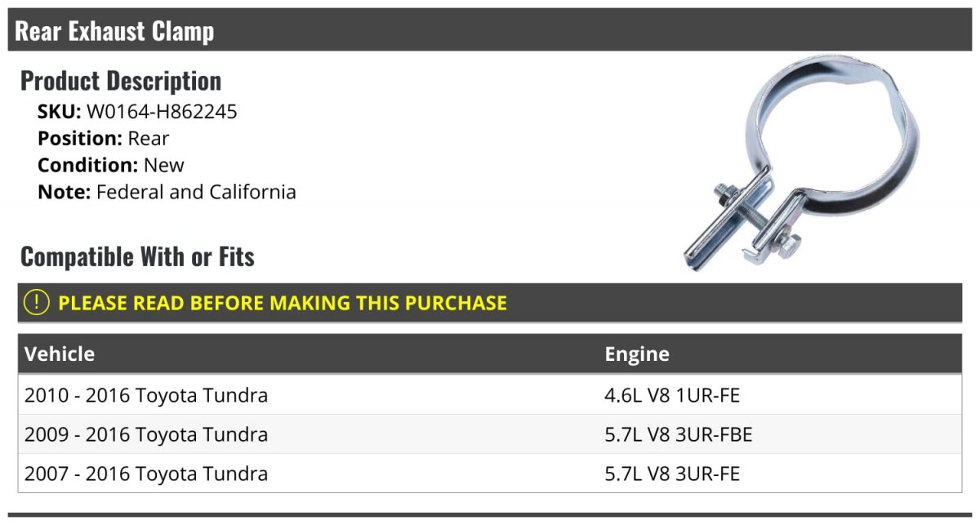
Task: Click the SKU value W0164-H862245
Action: coord(162,112)
